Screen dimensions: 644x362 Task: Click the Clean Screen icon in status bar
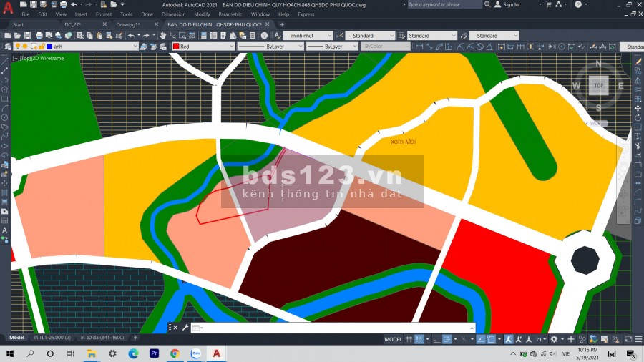[628, 339]
